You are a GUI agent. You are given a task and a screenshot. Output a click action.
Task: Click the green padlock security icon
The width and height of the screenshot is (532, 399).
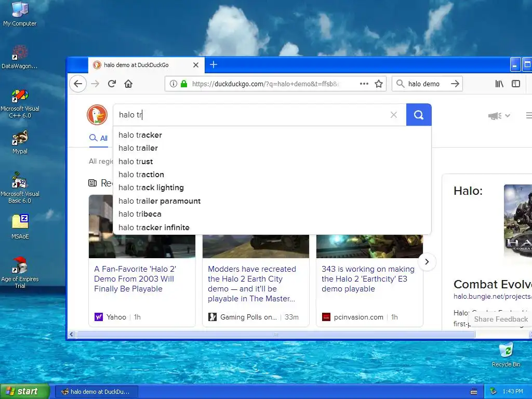[184, 84]
